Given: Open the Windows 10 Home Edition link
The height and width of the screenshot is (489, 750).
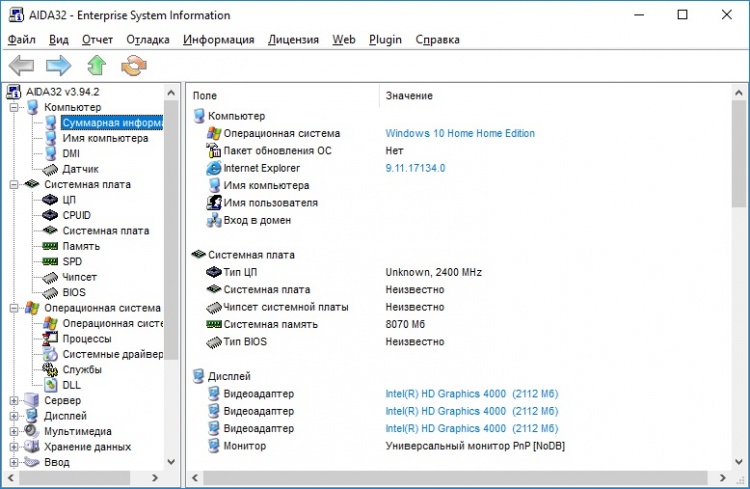Looking at the screenshot, I should [x=460, y=133].
